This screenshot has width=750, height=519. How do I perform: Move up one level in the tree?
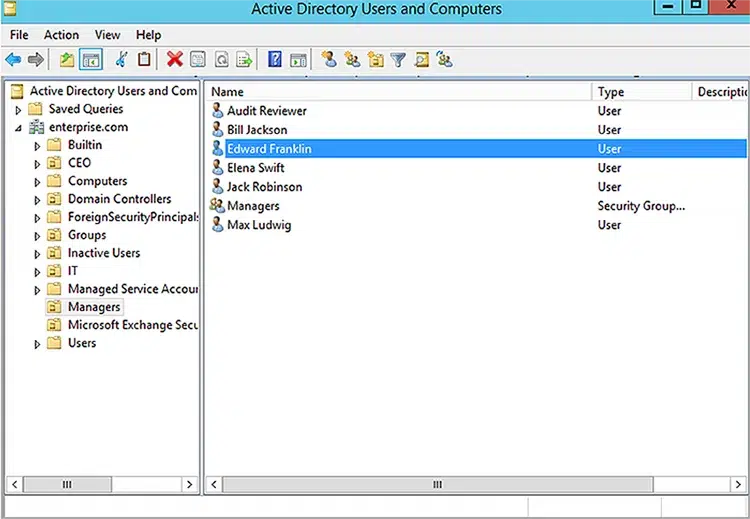pos(67,60)
